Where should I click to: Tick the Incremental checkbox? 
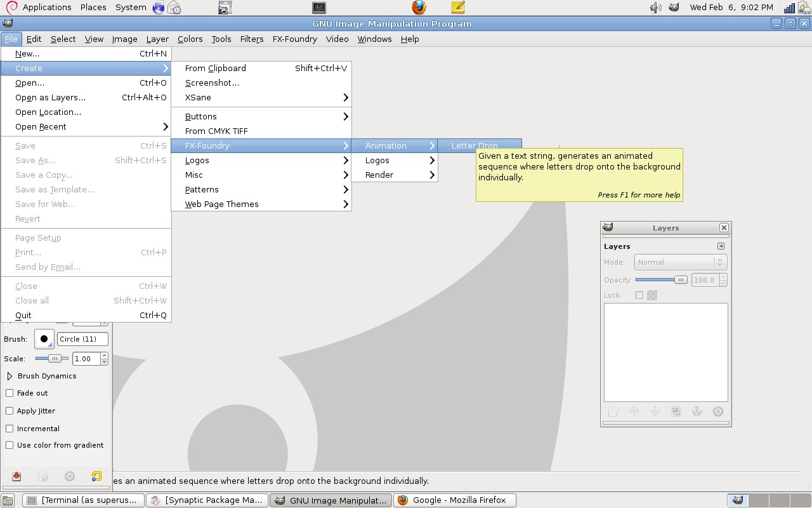pos(10,429)
